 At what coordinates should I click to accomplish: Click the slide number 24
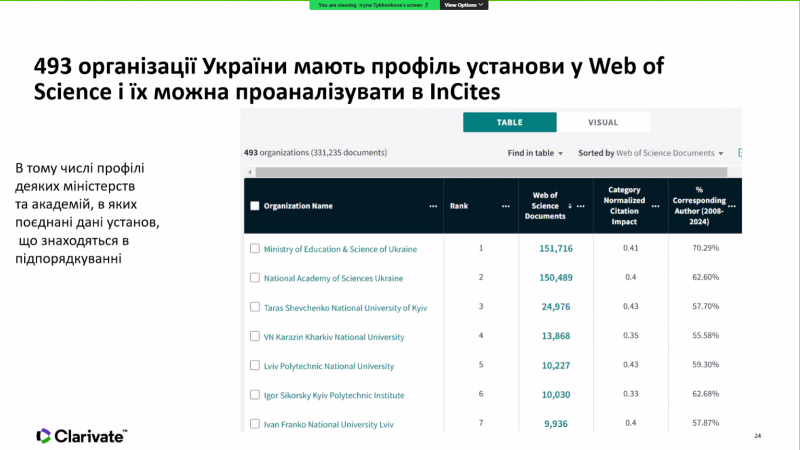758,436
